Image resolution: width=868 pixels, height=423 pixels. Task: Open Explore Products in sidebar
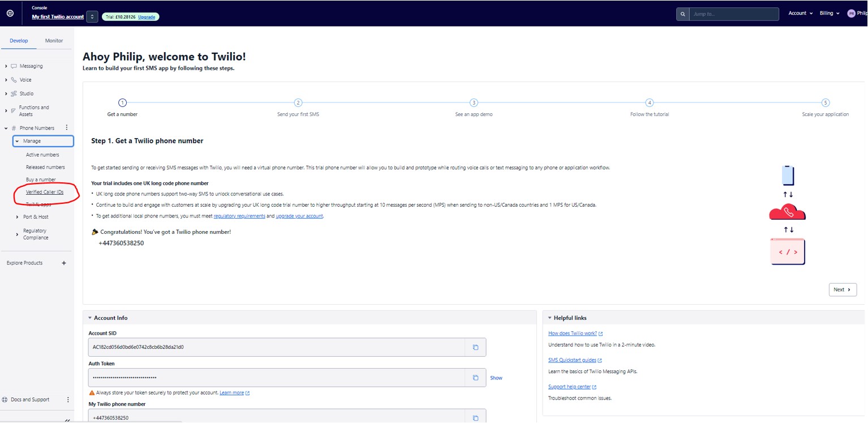(x=24, y=263)
